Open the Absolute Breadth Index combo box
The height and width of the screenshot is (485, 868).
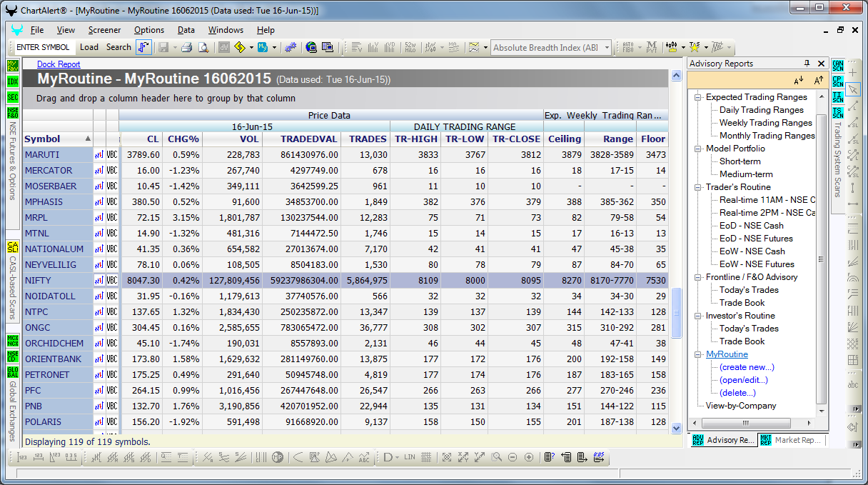tap(552, 48)
